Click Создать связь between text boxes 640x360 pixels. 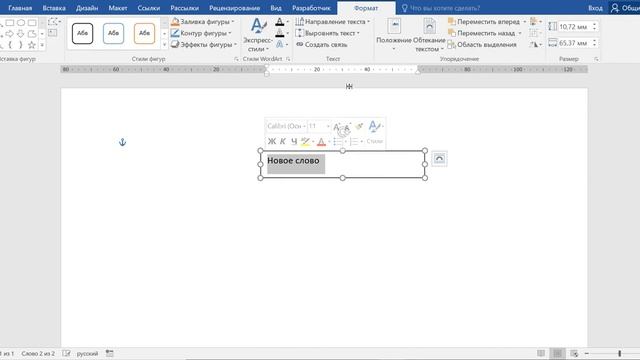click(322, 44)
